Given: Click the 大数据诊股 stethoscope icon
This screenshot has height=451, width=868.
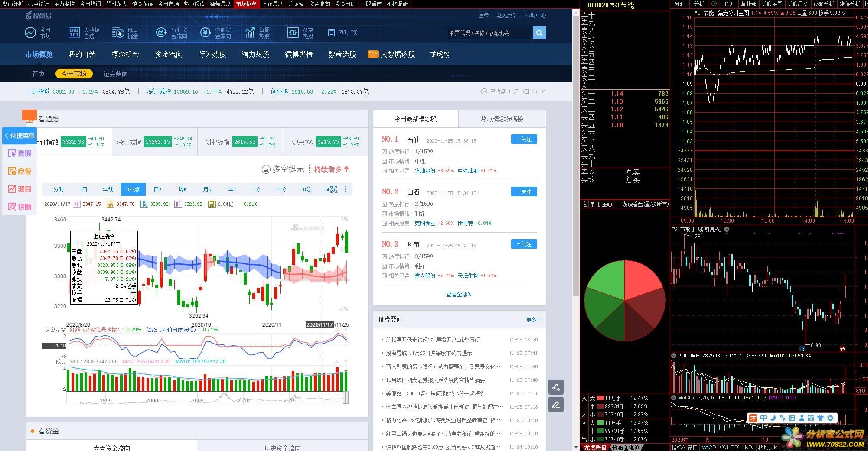Looking at the screenshot, I should [x=372, y=54].
